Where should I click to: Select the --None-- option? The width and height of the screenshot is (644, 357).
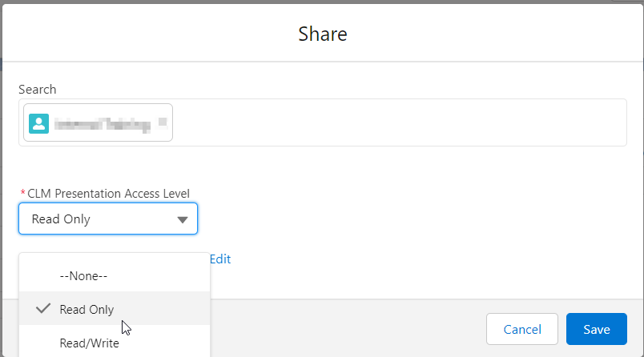pos(83,275)
